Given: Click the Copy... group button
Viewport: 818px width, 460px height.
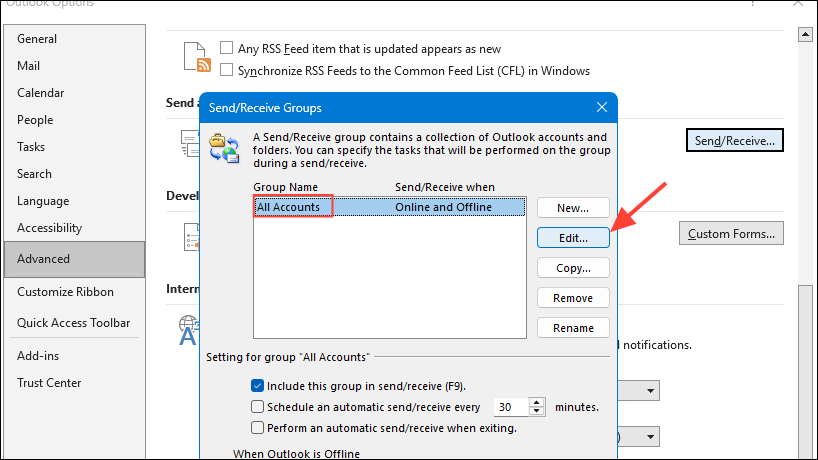Looking at the screenshot, I should (x=573, y=268).
